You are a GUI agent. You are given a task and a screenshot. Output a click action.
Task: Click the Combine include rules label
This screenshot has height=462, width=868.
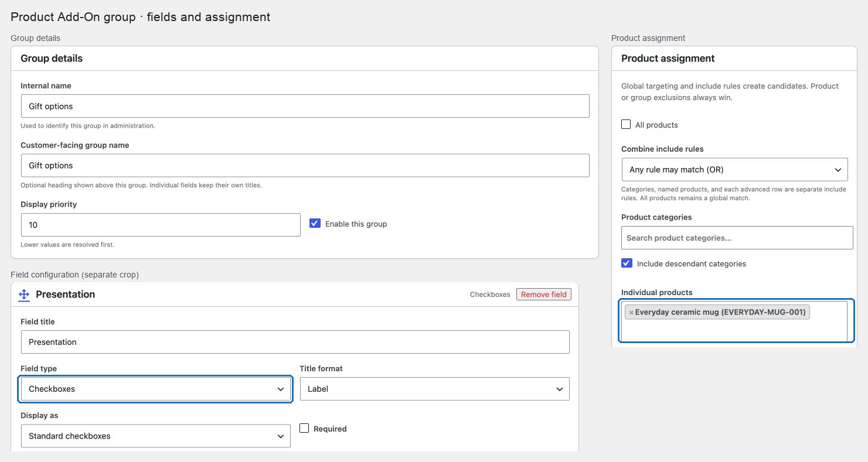pyautogui.click(x=662, y=149)
